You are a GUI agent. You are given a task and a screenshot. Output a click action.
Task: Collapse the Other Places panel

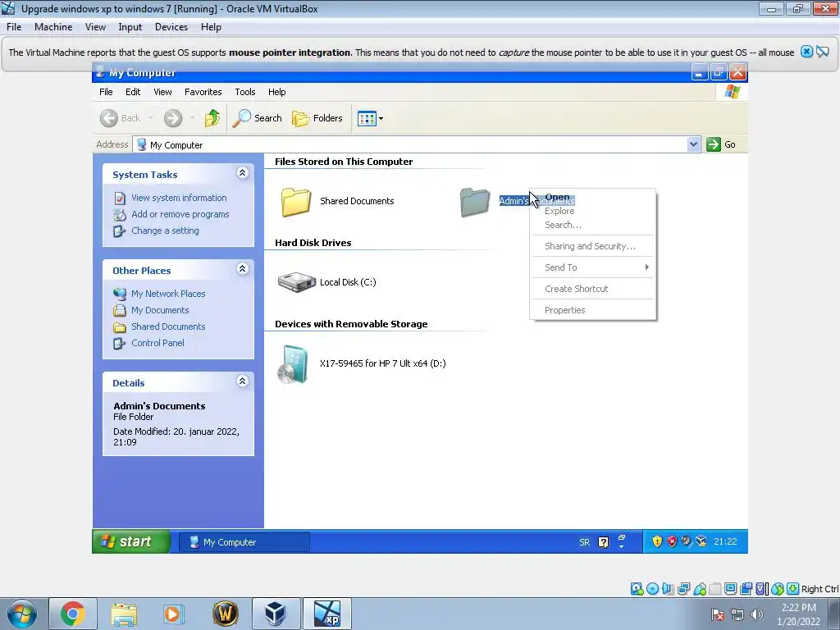[242, 269]
